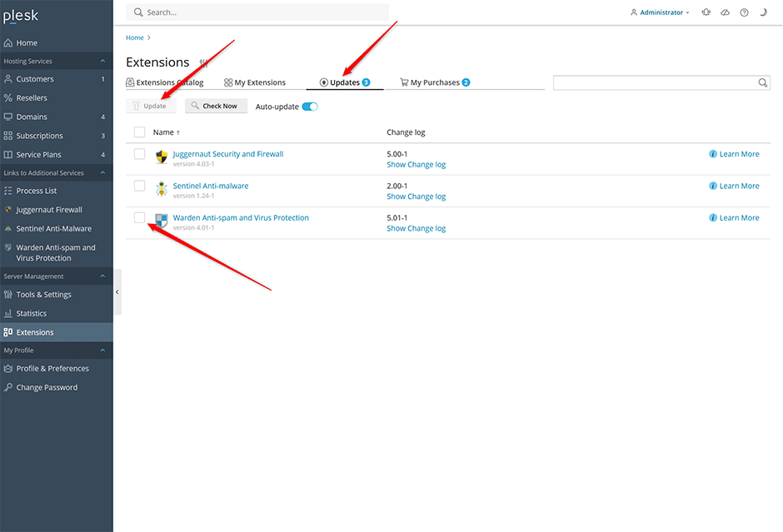Check the Warden Anti-spam row checkbox

pos(139,218)
